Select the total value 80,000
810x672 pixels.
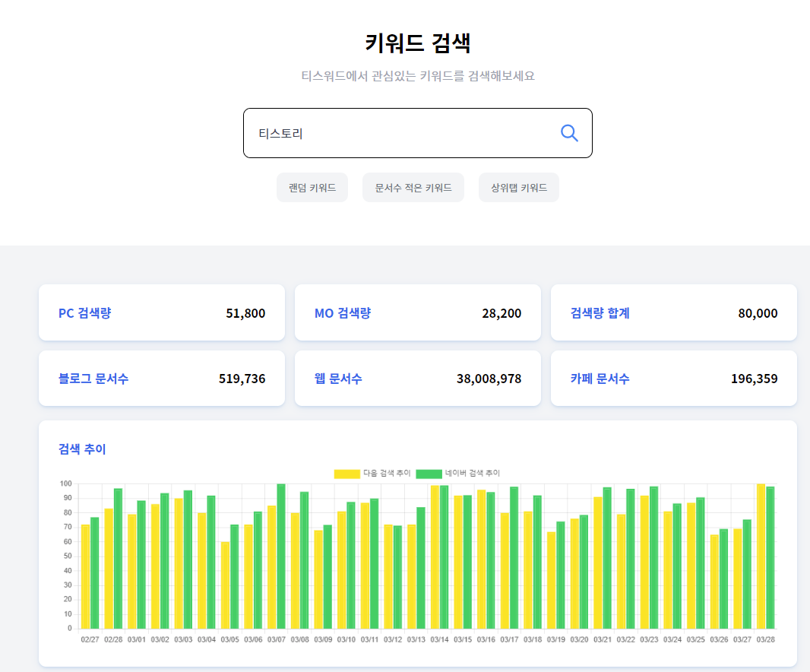click(x=758, y=313)
